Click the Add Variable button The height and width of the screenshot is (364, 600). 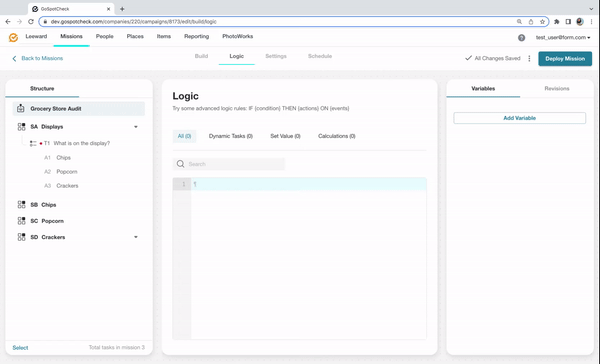(x=519, y=118)
